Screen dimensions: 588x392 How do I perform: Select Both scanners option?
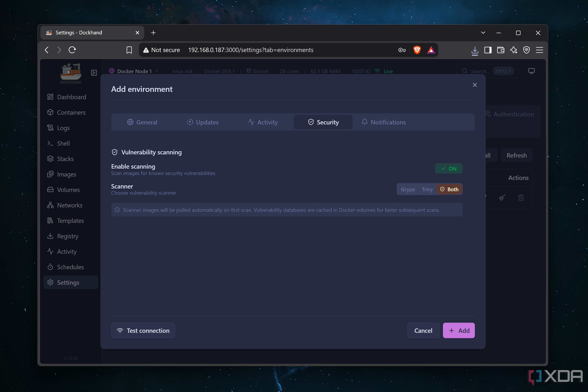pos(449,189)
